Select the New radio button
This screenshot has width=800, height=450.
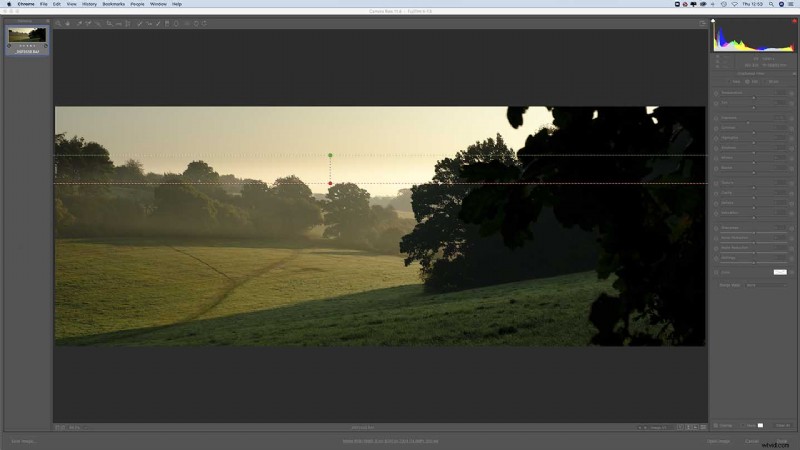(730, 82)
